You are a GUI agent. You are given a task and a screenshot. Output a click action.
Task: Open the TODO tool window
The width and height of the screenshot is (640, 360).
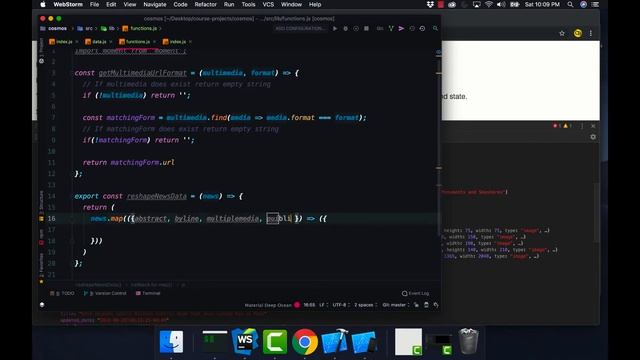point(62,293)
